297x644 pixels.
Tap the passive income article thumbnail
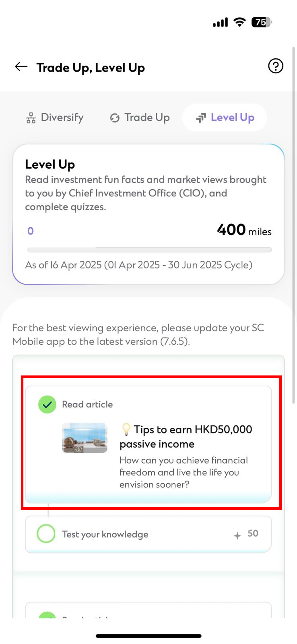click(85, 438)
